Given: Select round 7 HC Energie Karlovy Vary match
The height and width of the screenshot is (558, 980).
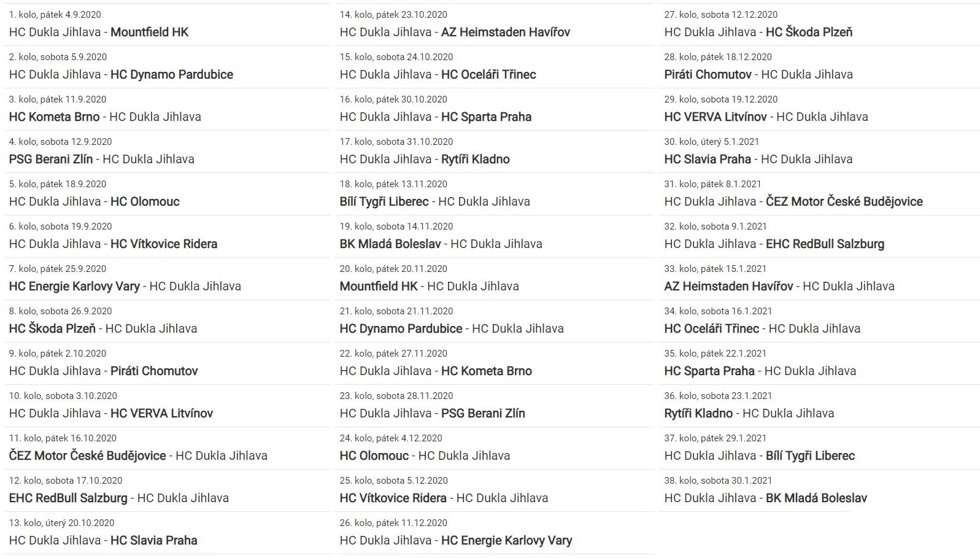Looking at the screenshot, I should [x=125, y=286].
